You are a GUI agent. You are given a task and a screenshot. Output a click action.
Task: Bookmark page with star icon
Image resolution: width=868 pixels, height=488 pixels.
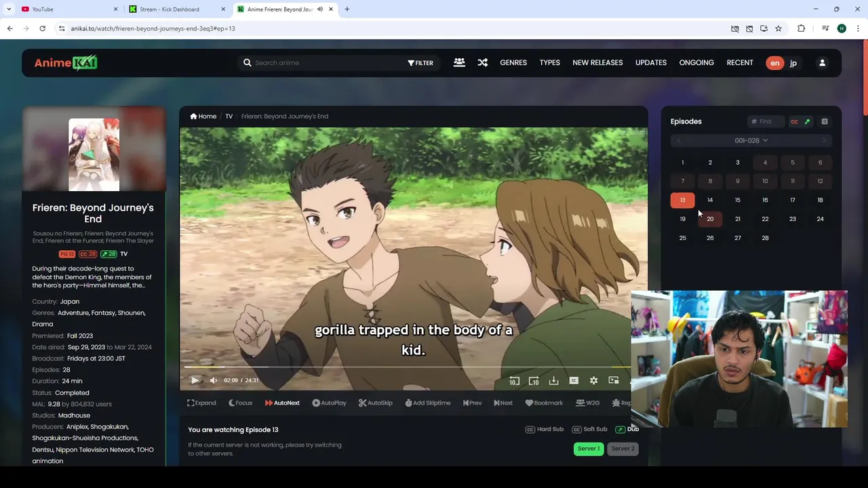(778, 28)
